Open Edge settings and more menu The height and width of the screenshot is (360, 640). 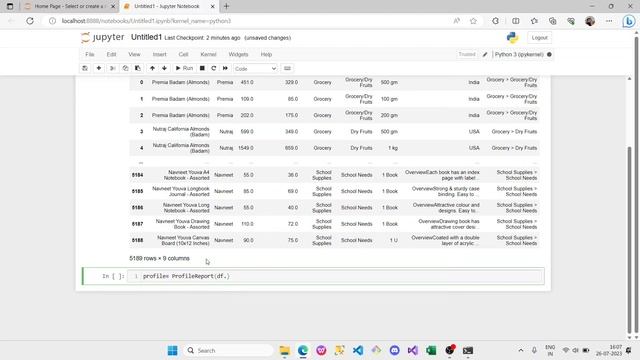tap(609, 21)
